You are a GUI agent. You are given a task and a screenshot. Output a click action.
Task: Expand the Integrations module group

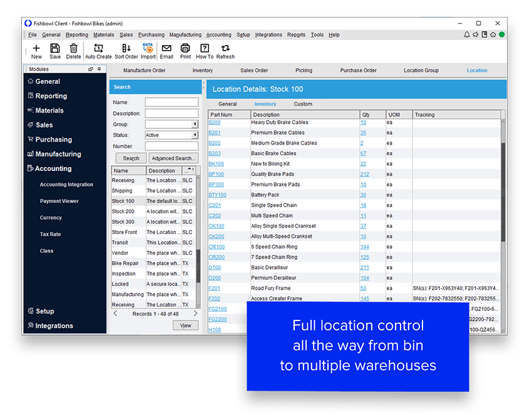click(x=50, y=325)
